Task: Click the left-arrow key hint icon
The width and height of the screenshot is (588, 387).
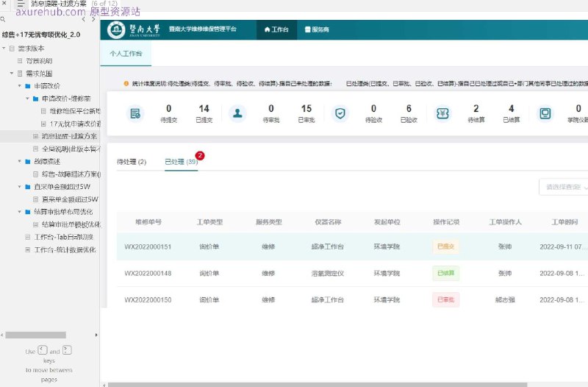Action: tap(43, 350)
